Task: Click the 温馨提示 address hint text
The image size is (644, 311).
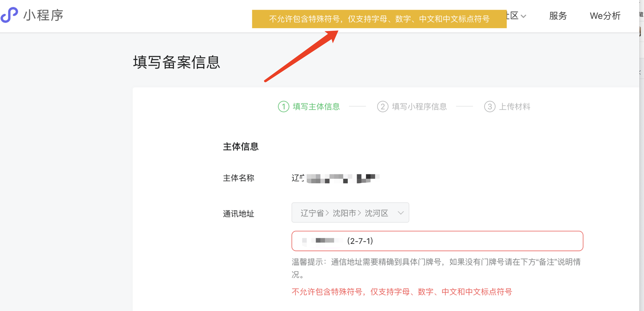Action: click(436, 268)
